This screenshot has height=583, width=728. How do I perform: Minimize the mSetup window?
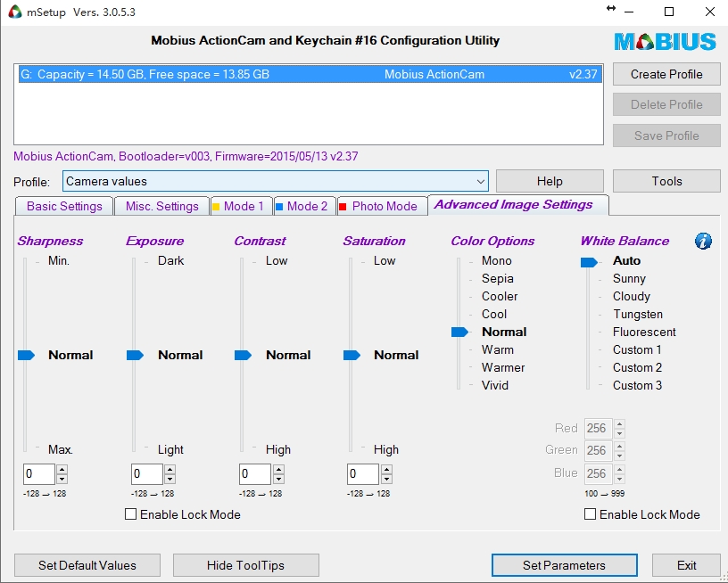[x=629, y=12]
